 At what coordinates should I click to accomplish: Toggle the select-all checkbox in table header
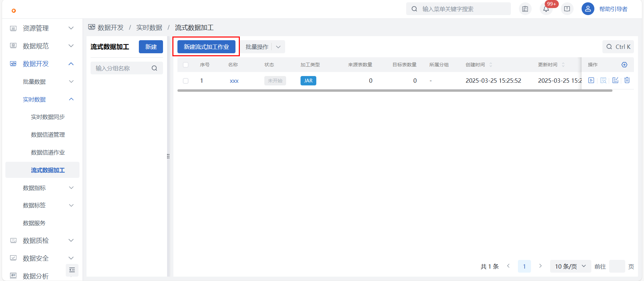pos(185,65)
